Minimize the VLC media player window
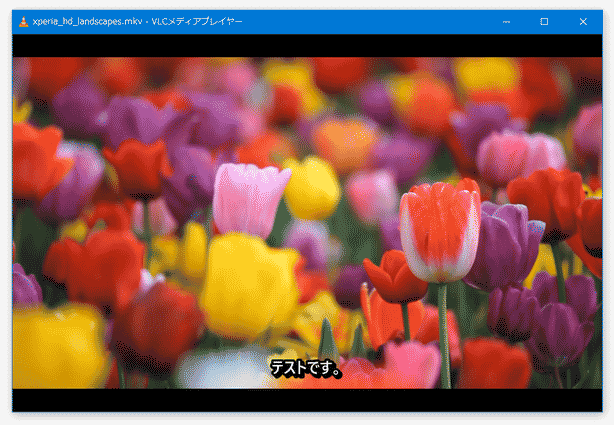This screenshot has height=425, width=614. 507,21
